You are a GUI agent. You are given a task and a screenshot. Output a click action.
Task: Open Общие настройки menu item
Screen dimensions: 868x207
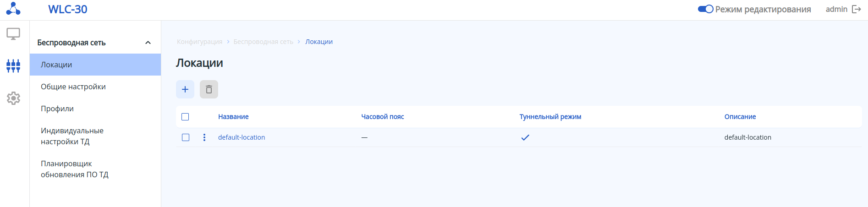(x=73, y=87)
